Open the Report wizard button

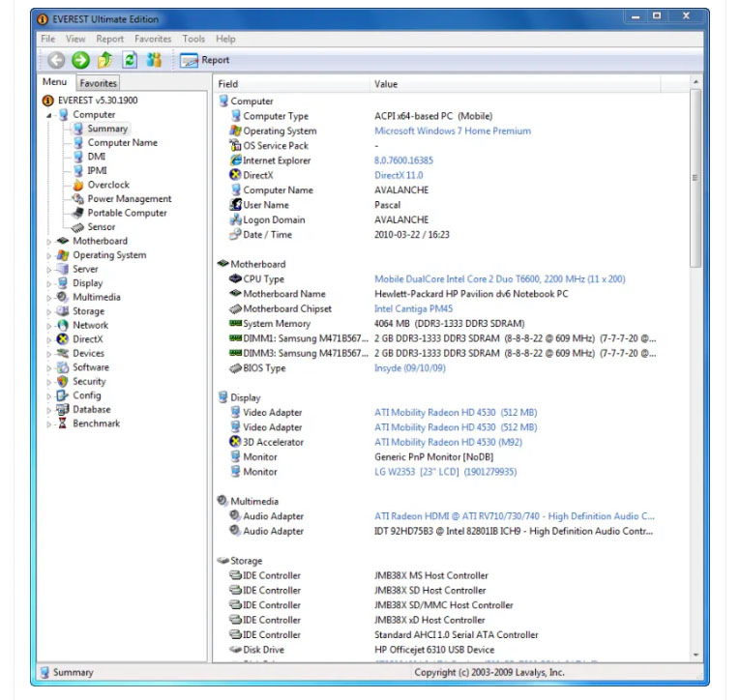(x=205, y=60)
